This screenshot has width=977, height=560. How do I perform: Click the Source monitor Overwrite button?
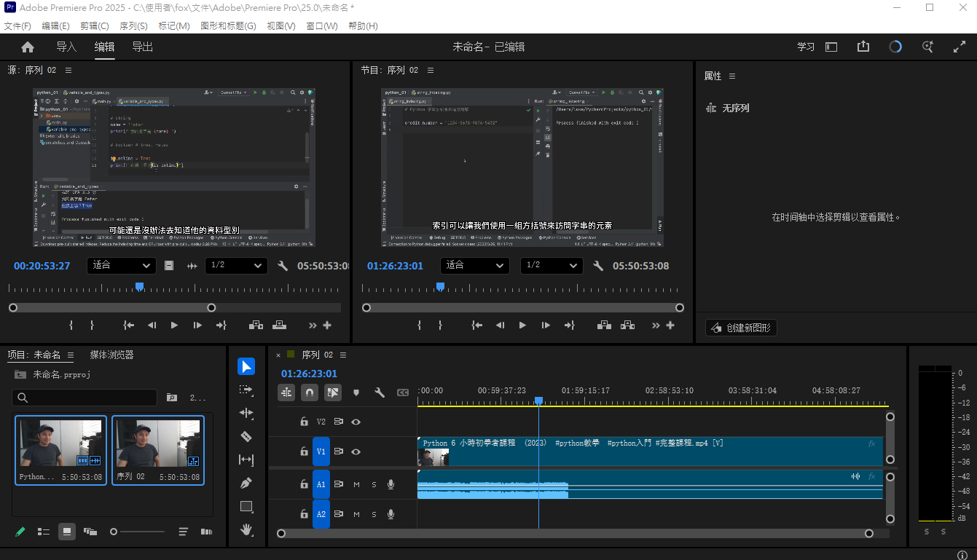pos(279,326)
